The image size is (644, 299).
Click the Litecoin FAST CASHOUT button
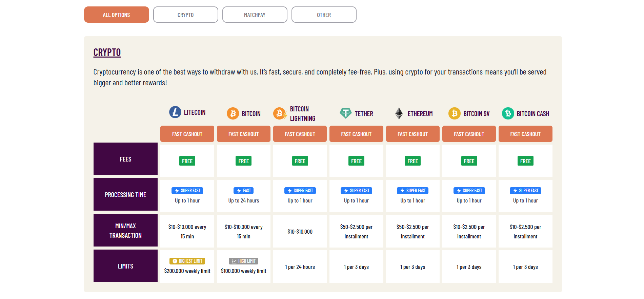(187, 134)
